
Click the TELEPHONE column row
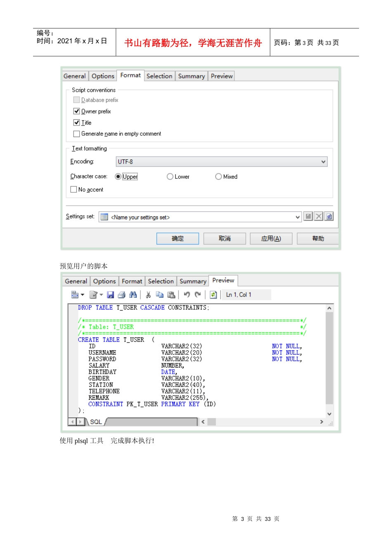click(147, 391)
